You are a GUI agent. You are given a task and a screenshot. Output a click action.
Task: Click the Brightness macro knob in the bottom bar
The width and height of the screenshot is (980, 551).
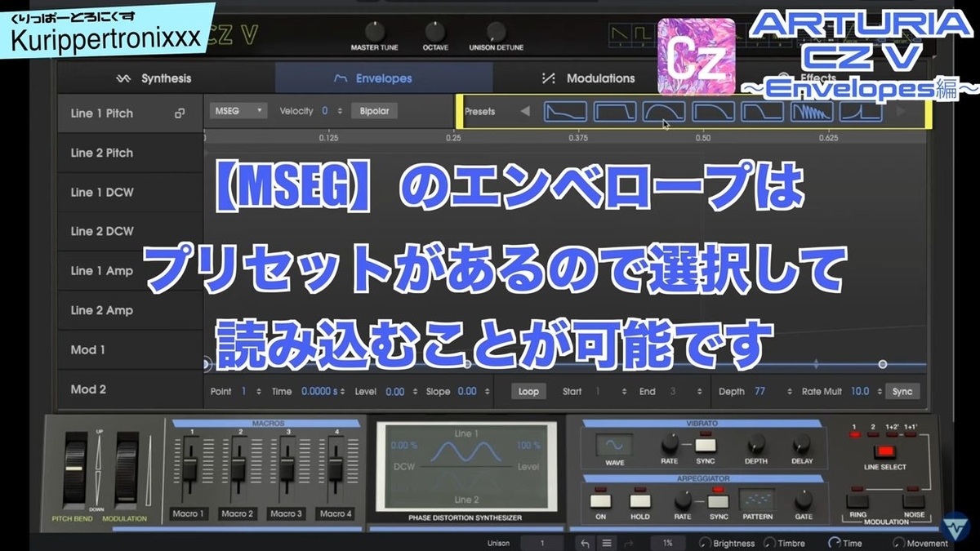704,543
